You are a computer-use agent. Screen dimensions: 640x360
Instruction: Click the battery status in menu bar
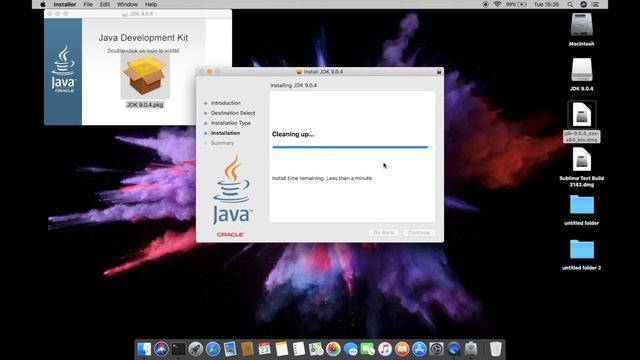(x=517, y=4)
